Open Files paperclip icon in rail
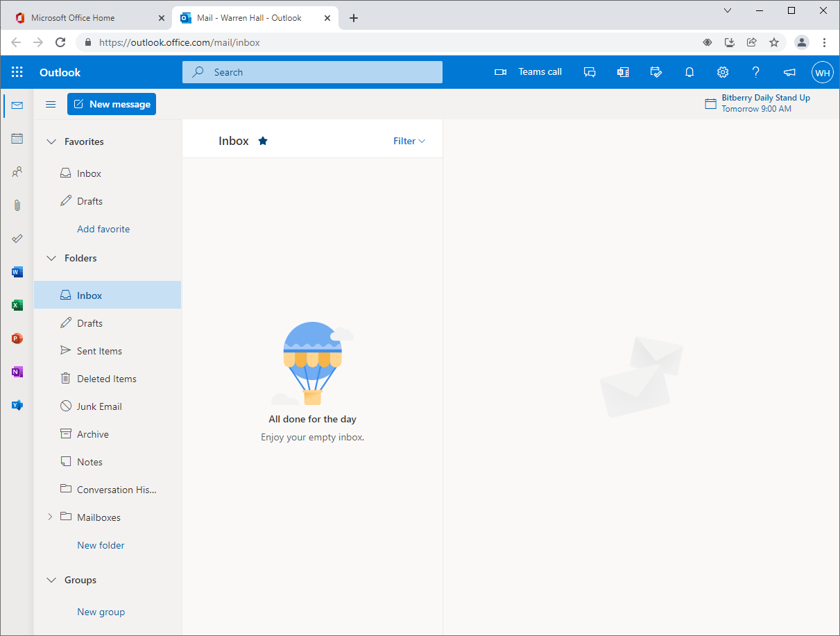 pyautogui.click(x=17, y=205)
